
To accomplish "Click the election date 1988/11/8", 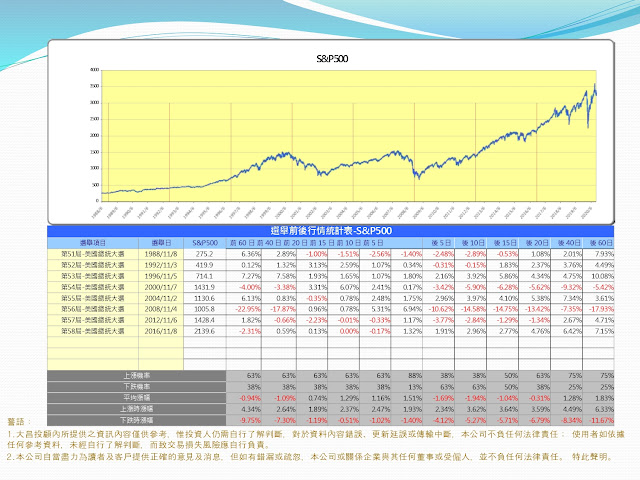I will (161, 254).
